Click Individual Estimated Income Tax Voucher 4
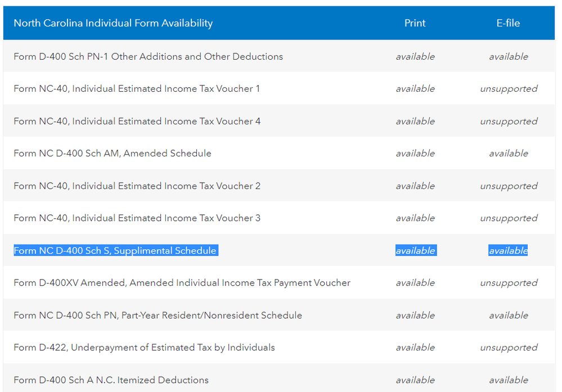 click(x=137, y=121)
